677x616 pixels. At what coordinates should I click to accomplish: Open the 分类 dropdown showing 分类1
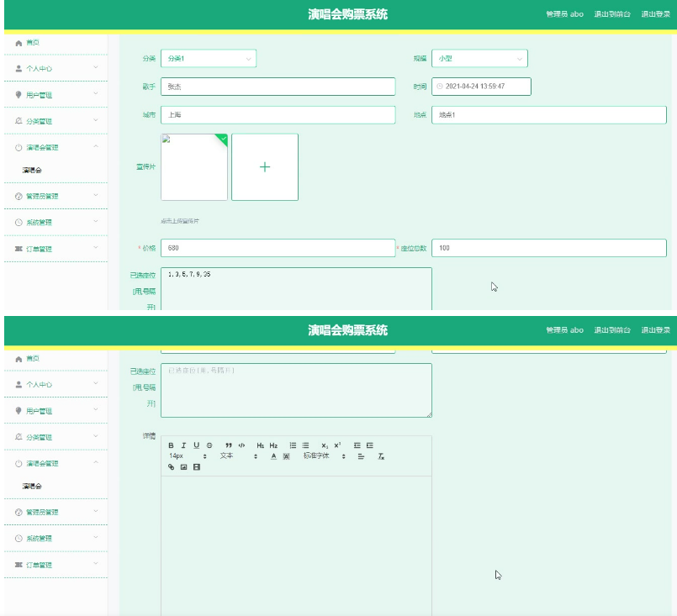209,58
